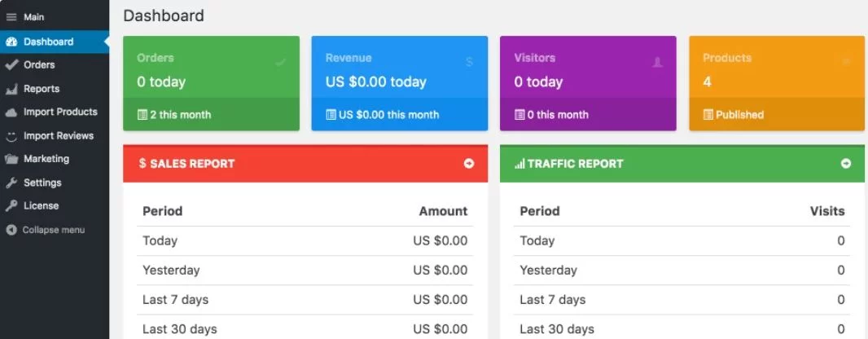Viewport: 868px width, 339px height.
Task: Click the Reports chart icon in sidebar
Action: tap(11, 89)
